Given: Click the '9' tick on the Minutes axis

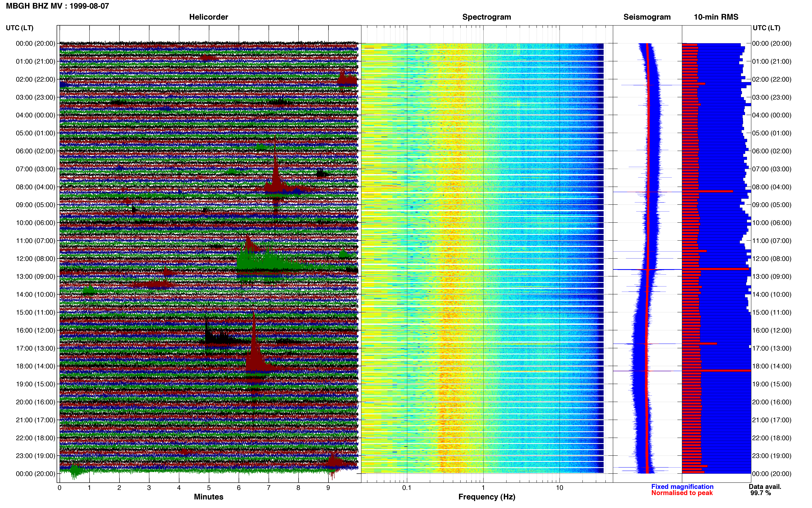Looking at the screenshot, I should pyautogui.click(x=328, y=488).
